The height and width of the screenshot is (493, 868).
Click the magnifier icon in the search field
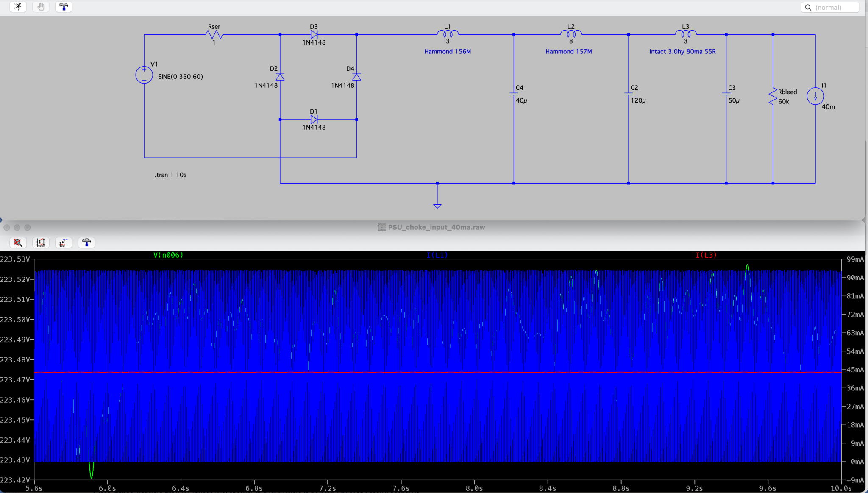coord(808,8)
